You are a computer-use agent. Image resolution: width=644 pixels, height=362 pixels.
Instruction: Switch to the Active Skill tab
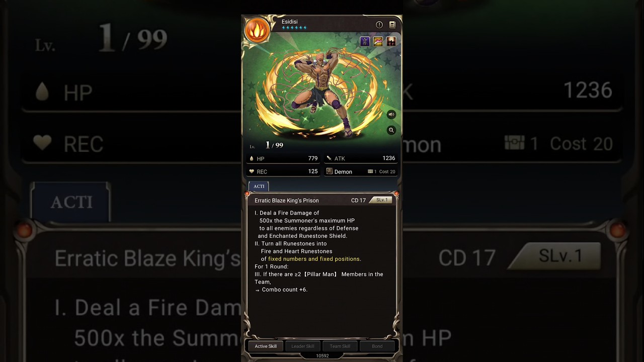(266, 346)
